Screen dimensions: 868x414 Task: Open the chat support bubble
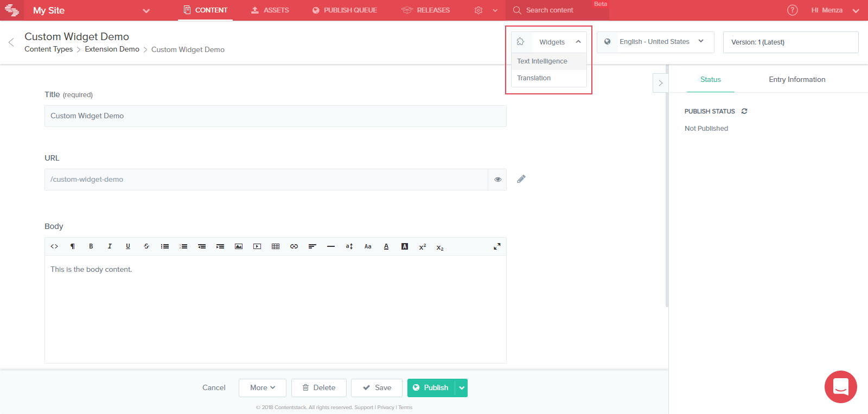841,387
